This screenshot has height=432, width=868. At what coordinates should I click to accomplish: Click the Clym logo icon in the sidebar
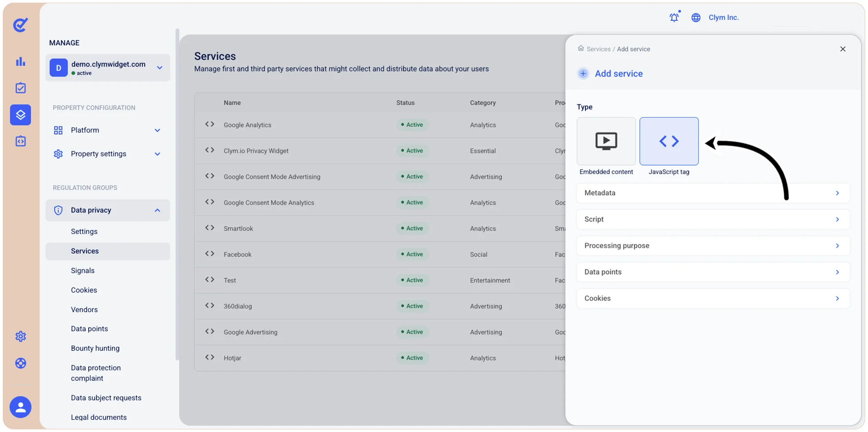pyautogui.click(x=20, y=25)
